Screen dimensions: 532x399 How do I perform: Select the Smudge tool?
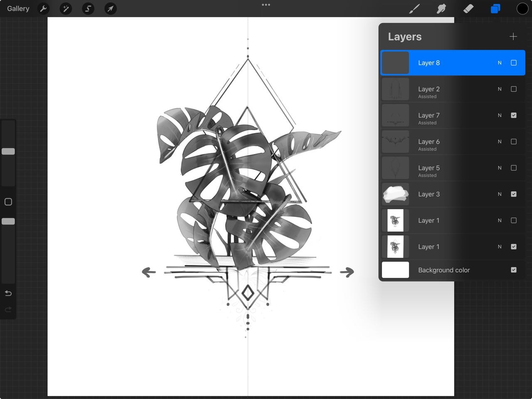click(441, 9)
